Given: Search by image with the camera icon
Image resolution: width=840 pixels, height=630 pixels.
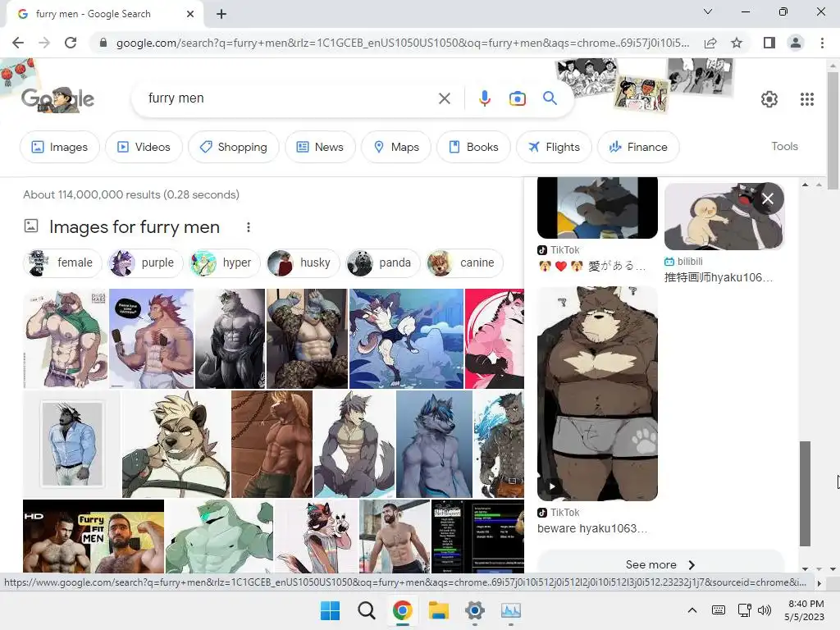Looking at the screenshot, I should 517,98.
